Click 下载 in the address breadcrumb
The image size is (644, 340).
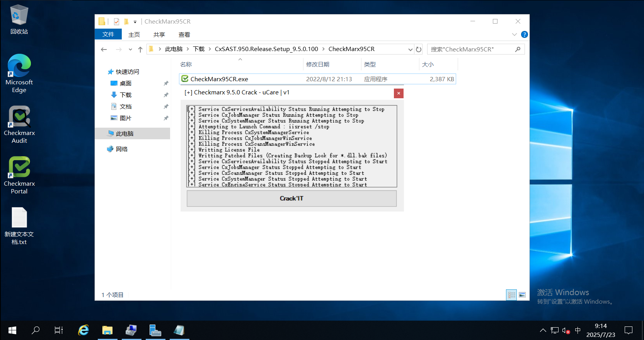(x=199, y=49)
